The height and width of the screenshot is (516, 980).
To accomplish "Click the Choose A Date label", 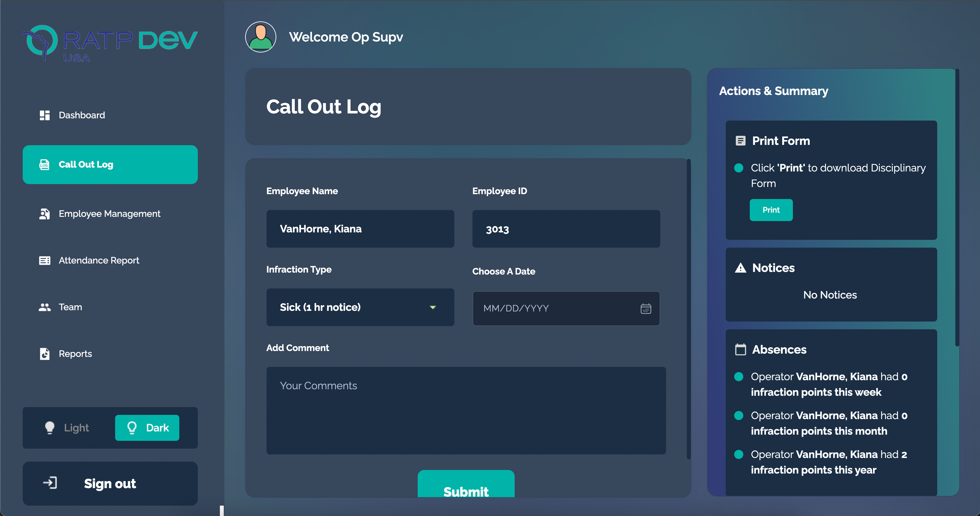I will tap(504, 271).
